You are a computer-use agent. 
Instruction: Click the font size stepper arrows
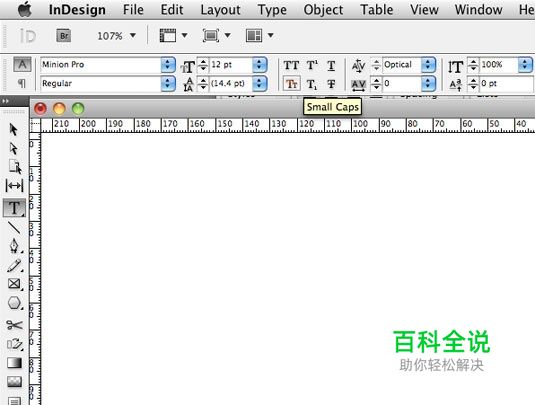coord(203,65)
